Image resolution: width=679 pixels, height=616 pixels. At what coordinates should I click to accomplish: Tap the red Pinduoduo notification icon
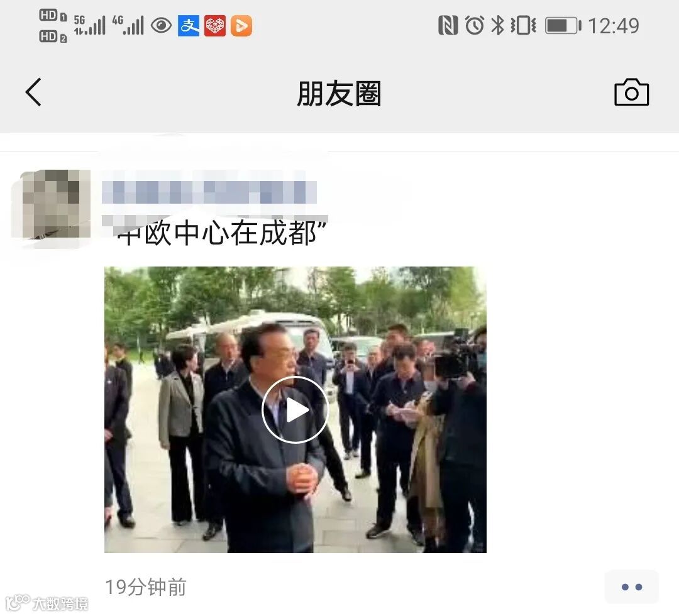pos(215,26)
